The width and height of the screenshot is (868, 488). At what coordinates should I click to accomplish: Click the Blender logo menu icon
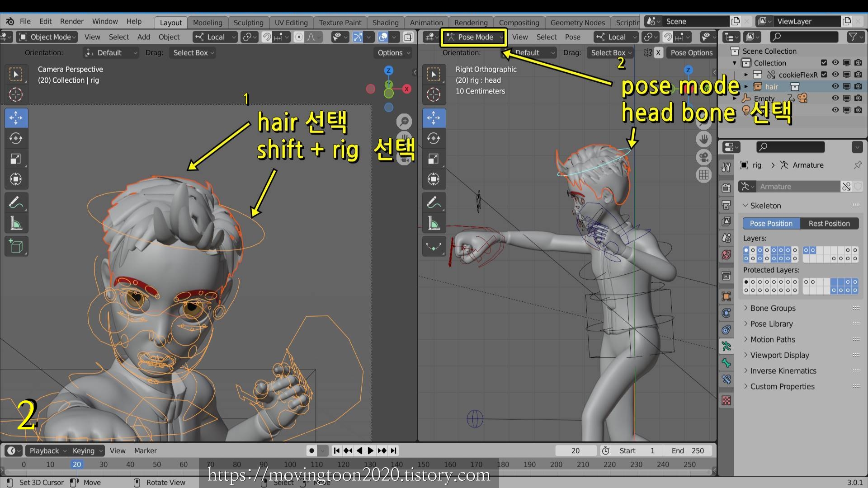(10, 21)
